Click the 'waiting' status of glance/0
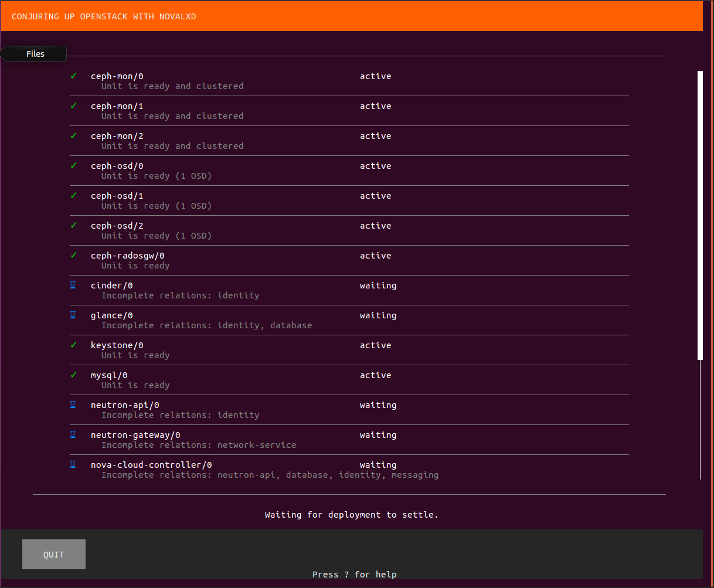 378,315
